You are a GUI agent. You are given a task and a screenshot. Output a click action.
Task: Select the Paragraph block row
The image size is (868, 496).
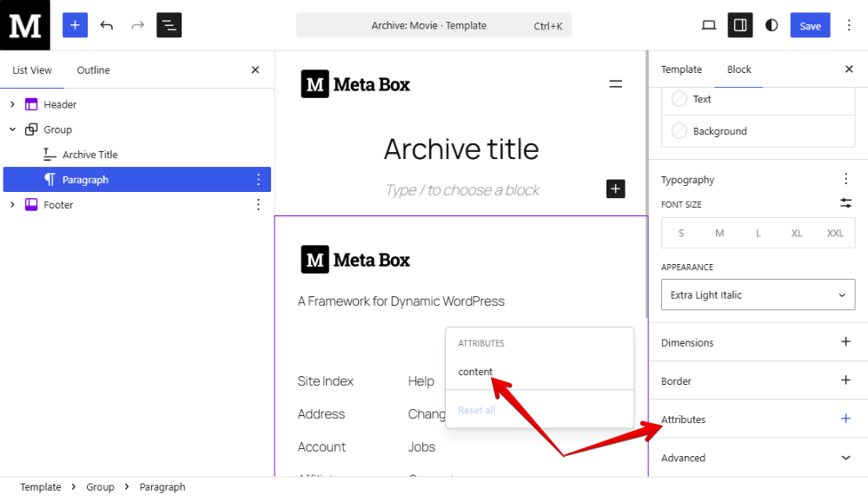136,179
